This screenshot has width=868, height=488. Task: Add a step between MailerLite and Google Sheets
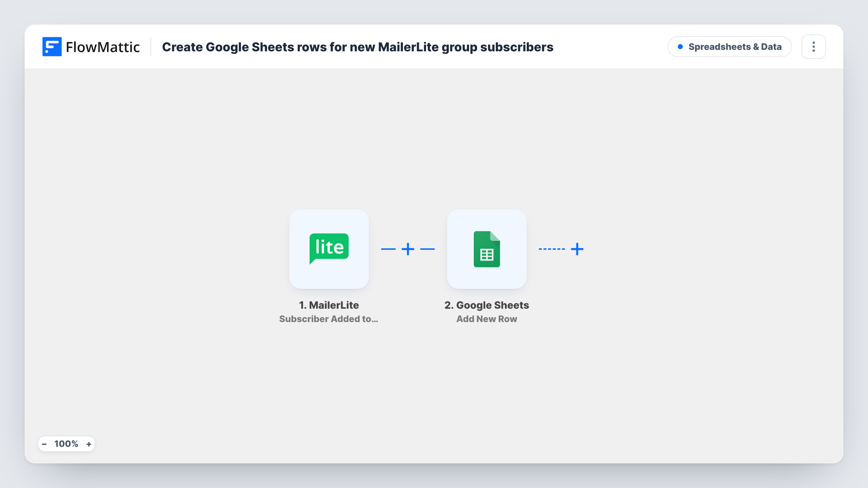pos(408,249)
